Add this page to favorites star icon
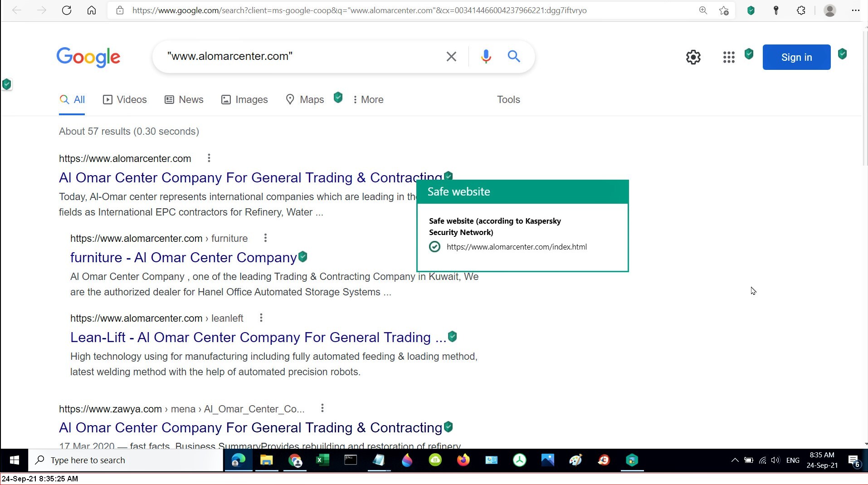868x485 pixels. pos(724,10)
